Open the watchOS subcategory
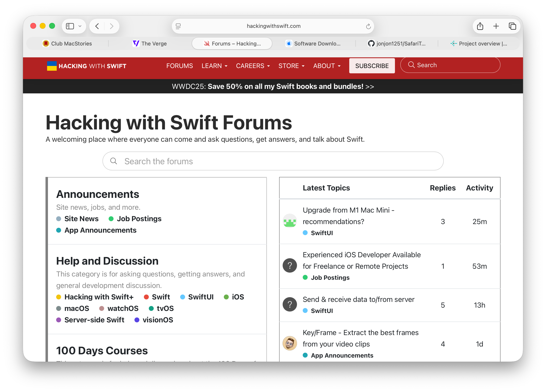This screenshot has width=546, height=392. [x=123, y=308]
